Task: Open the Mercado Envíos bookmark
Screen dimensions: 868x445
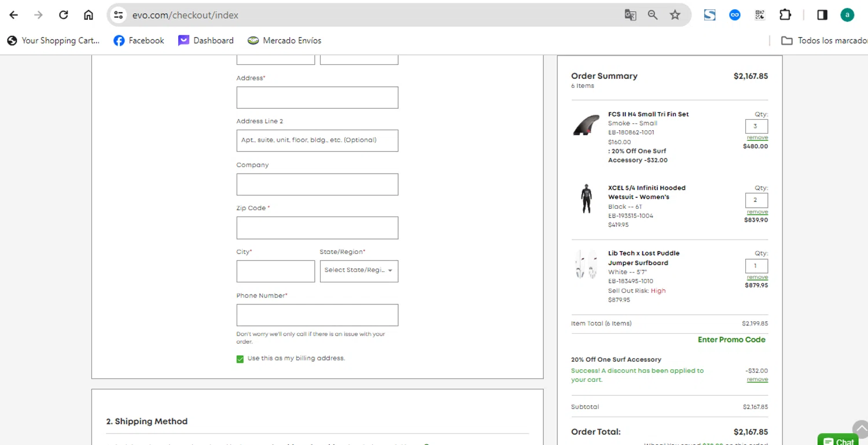Action: 284,41
